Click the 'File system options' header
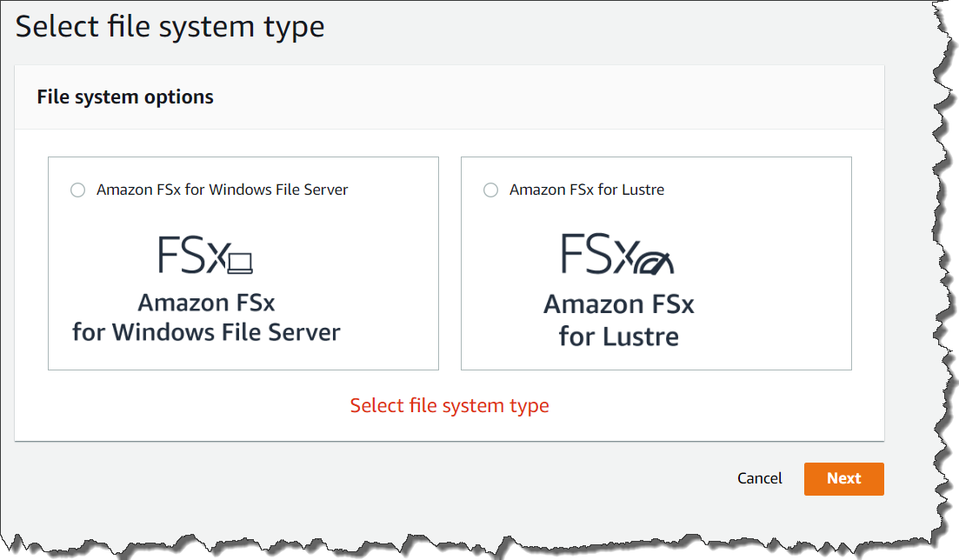This screenshot has width=959, height=560. pyautogui.click(x=125, y=97)
